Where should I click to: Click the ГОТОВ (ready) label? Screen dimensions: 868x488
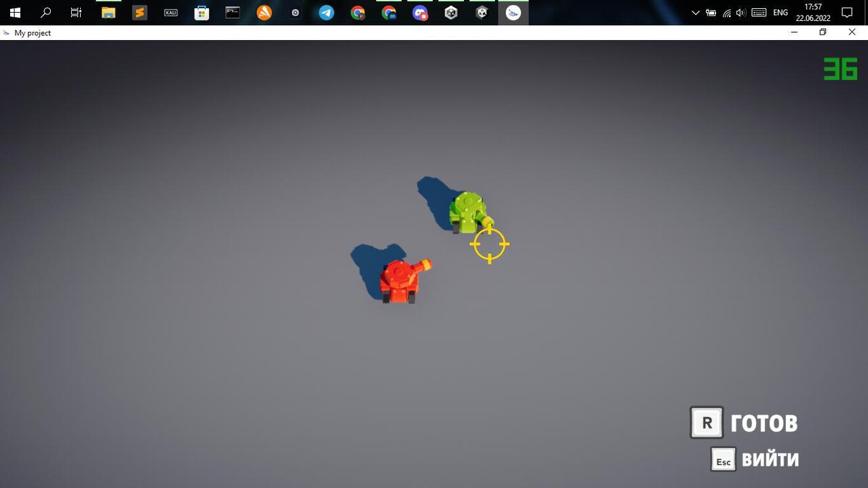pyautogui.click(x=764, y=424)
